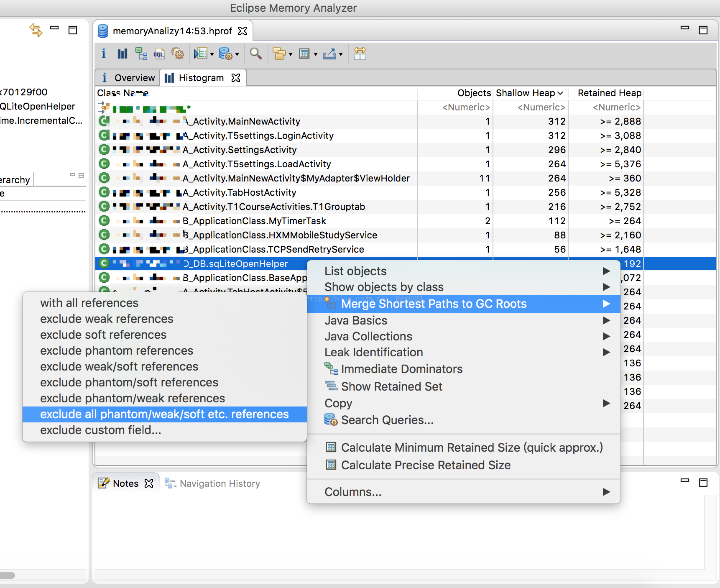
Task: Expand the Java Basics submenu arrow
Action: [x=606, y=320]
